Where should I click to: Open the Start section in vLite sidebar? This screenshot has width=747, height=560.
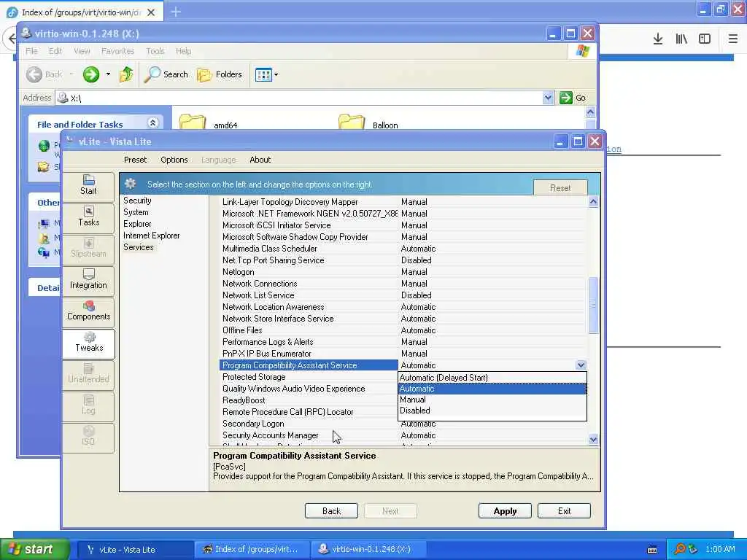click(88, 186)
